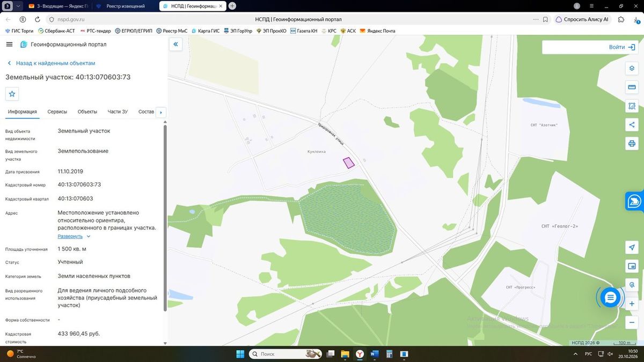Open the Яндекс Почта bookmark
This screenshot has height=362, width=644.
378,31
